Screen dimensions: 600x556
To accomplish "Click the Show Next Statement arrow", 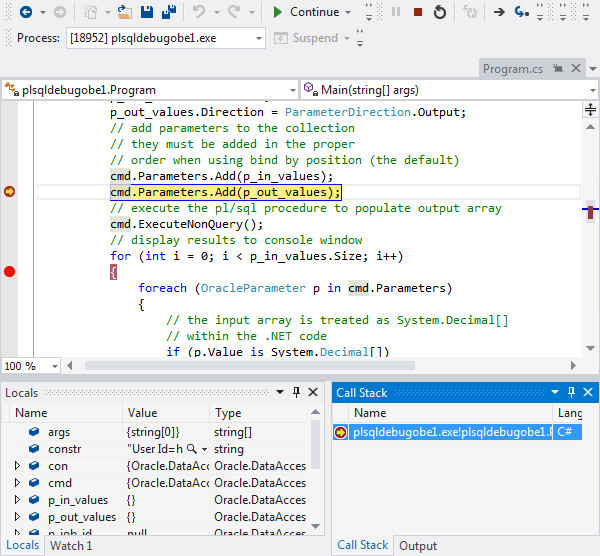I will (498, 12).
